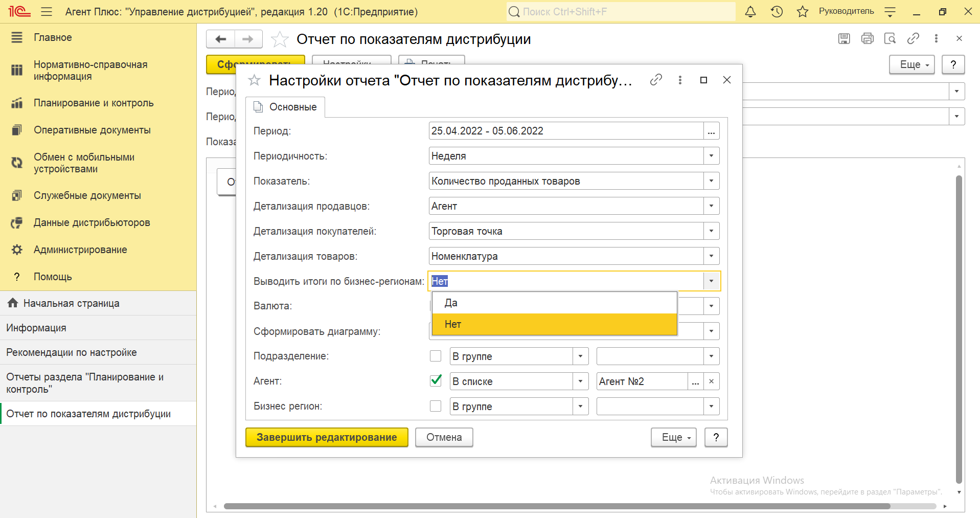This screenshot has width=980, height=518.
Task: Open preview magnifier icon in report toolbar
Action: (890, 38)
